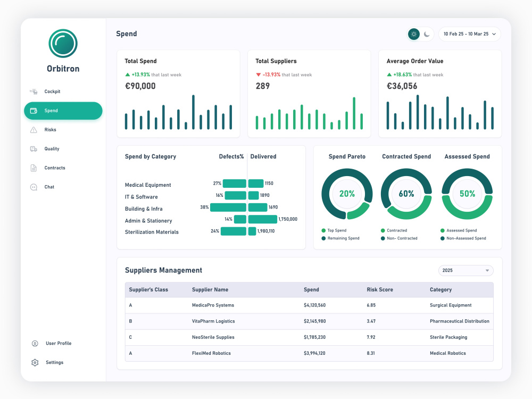Click the Contracted legend dot

click(383, 230)
